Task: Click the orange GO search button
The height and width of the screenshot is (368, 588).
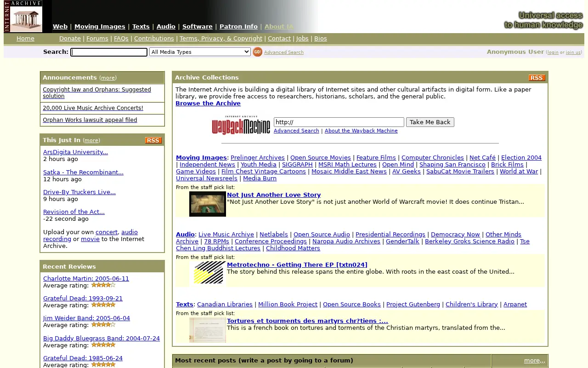Action: 258,52
